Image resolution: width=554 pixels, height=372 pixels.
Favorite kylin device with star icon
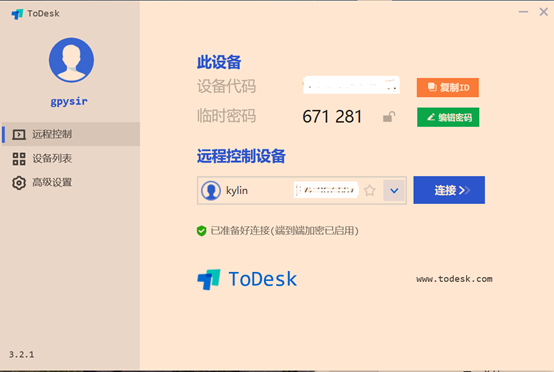(x=370, y=190)
